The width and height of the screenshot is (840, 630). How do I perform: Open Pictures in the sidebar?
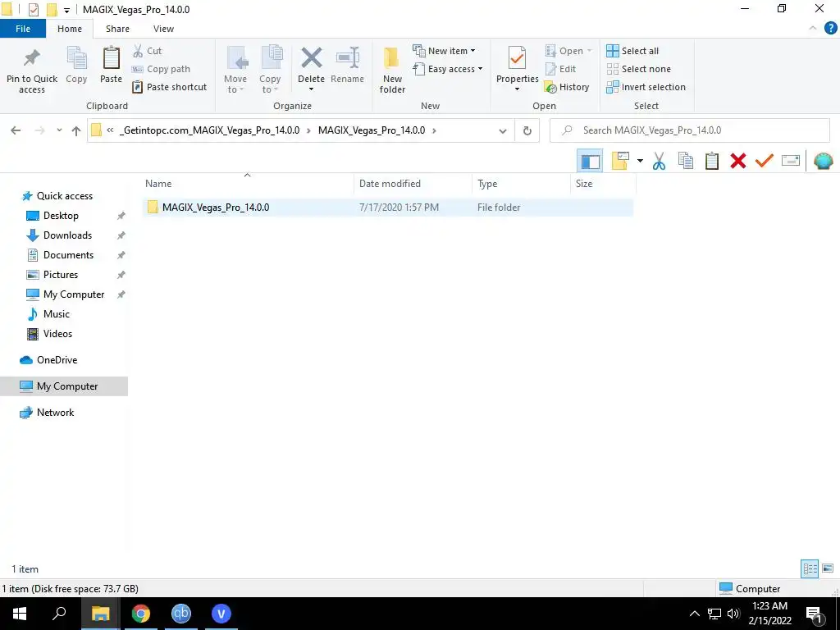61,274
